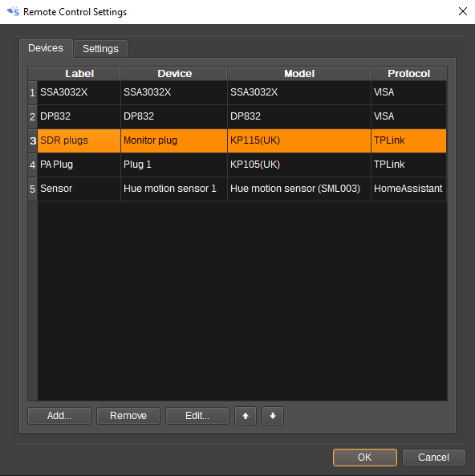Select the Devices tab

[46, 48]
